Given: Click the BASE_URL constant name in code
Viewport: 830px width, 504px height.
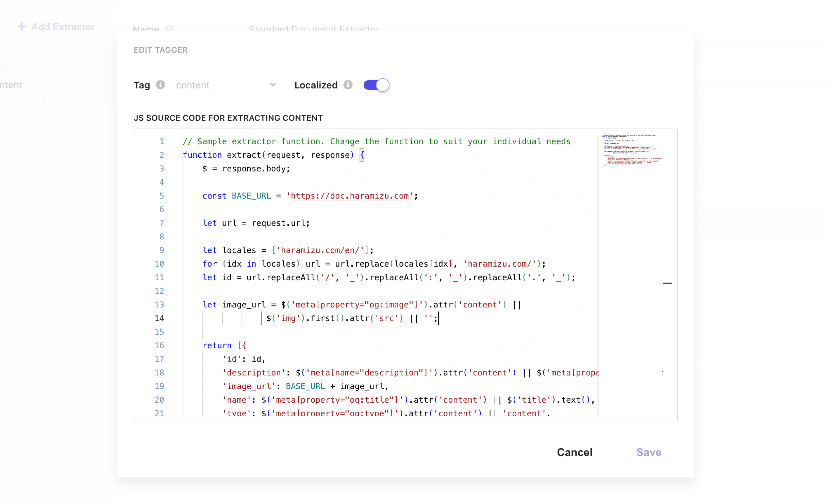Looking at the screenshot, I should pyautogui.click(x=251, y=196).
